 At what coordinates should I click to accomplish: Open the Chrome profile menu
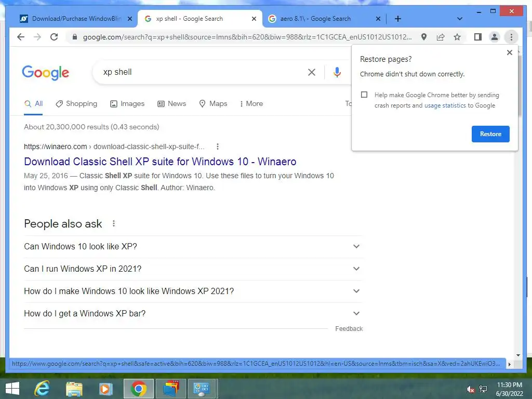(495, 37)
